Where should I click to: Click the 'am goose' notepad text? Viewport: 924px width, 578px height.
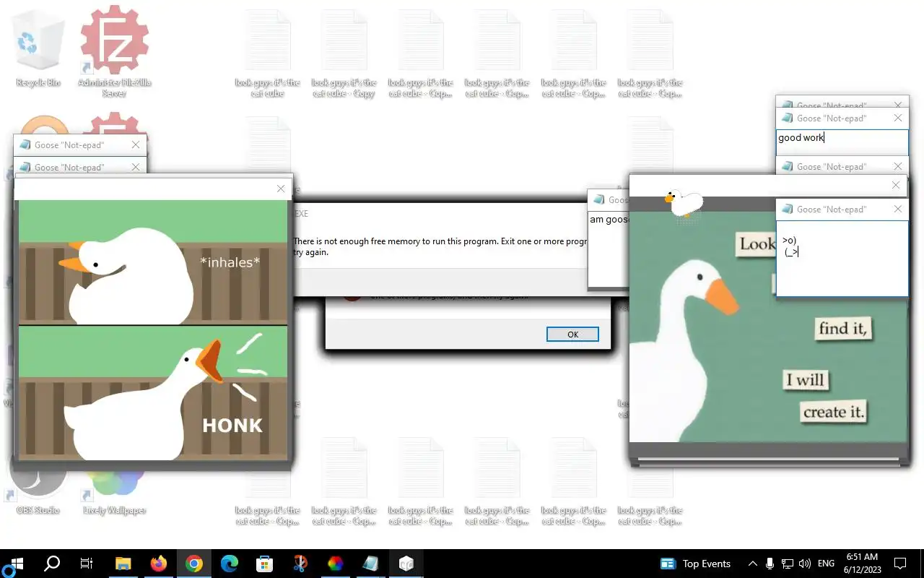tap(609, 220)
